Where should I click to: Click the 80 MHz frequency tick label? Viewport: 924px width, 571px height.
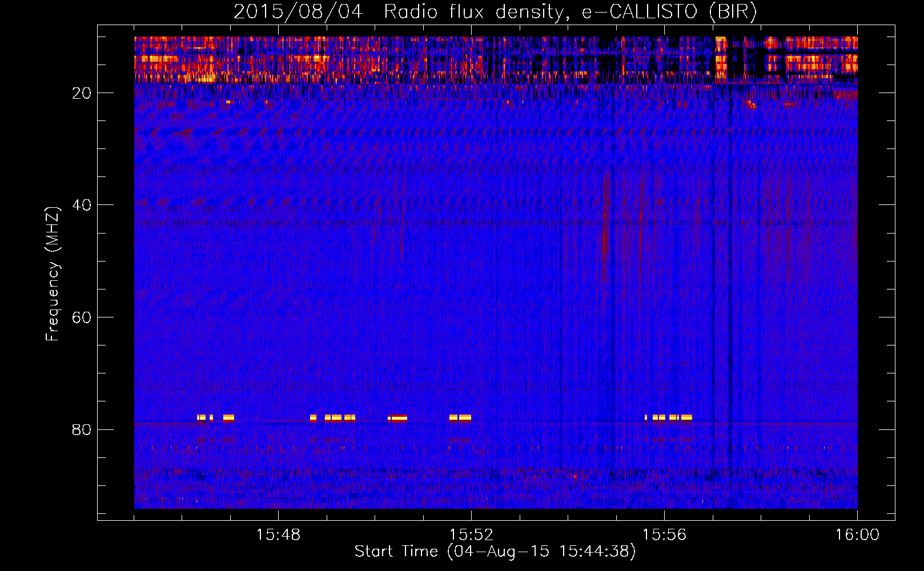tap(82, 429)
